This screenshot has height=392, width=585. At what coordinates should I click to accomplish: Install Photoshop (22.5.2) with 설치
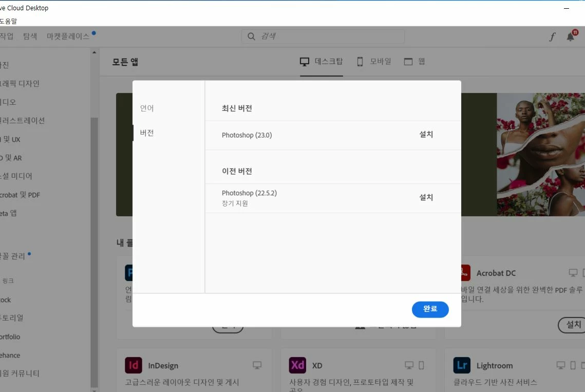[426, 197]
